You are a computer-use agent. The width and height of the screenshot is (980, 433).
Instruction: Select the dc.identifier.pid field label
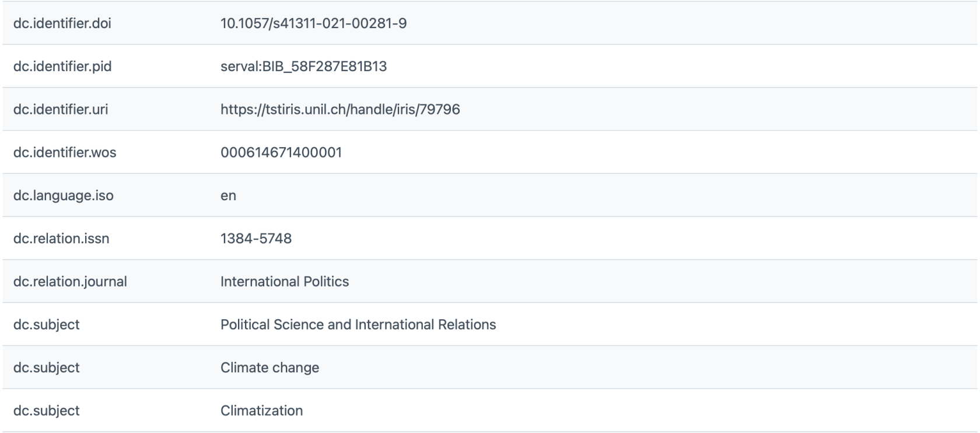62,67
